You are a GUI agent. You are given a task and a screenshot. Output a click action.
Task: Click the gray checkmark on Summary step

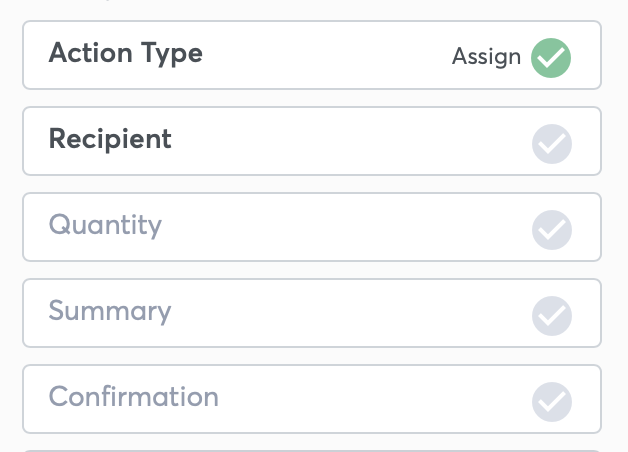(x=552, y=316)
